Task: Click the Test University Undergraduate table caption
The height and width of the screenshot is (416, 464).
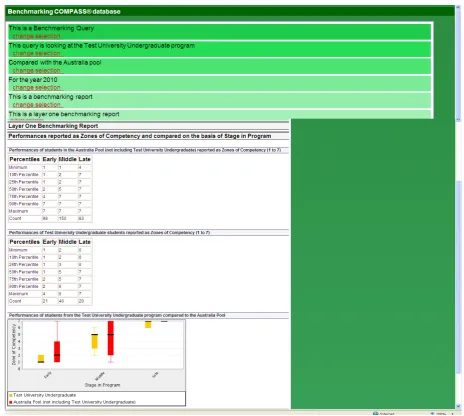Action: click(x=109, y=233)
